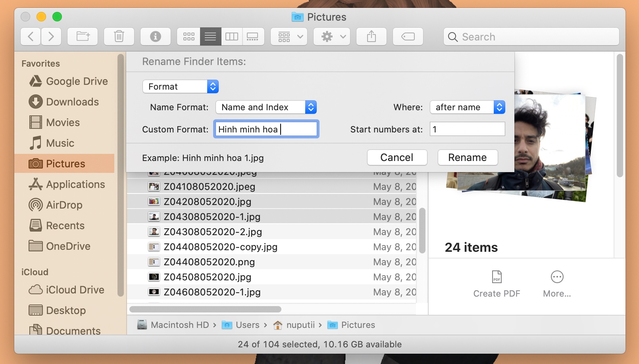This screenshot has width=639, height=364.
Task: Open the More actions icon
Action: 557,277
